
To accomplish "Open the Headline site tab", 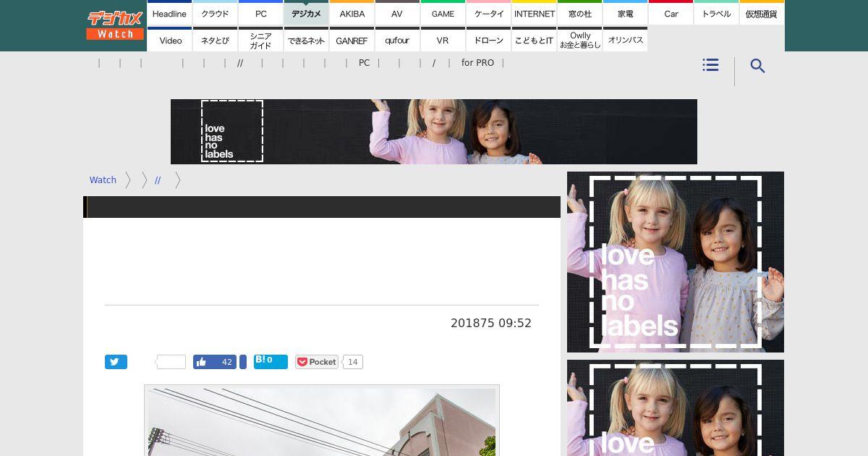I will [169, 13].
